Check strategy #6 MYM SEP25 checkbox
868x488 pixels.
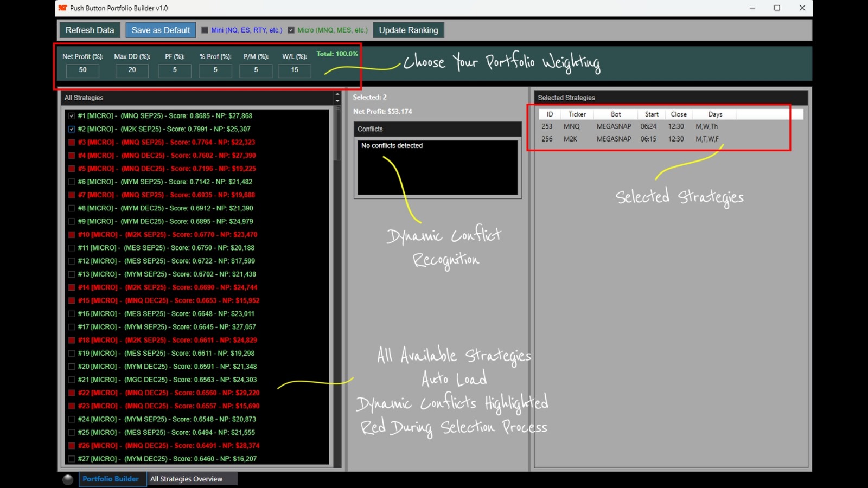[x=72, y=182]
